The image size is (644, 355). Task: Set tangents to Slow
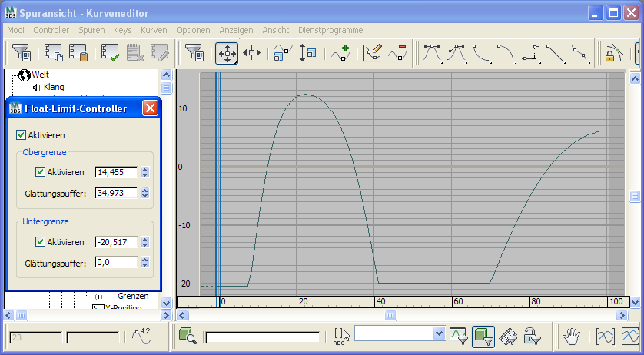tap(506, 53)
